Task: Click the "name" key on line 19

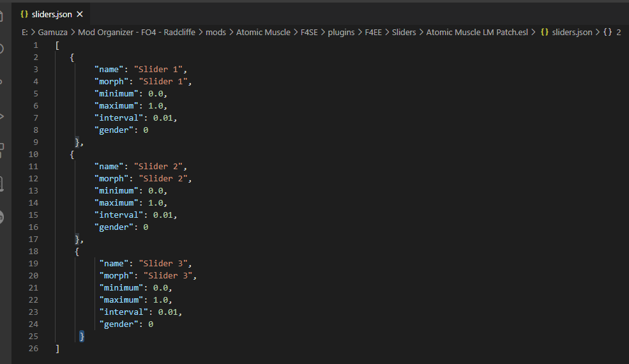Action: (x=114, y=264)
